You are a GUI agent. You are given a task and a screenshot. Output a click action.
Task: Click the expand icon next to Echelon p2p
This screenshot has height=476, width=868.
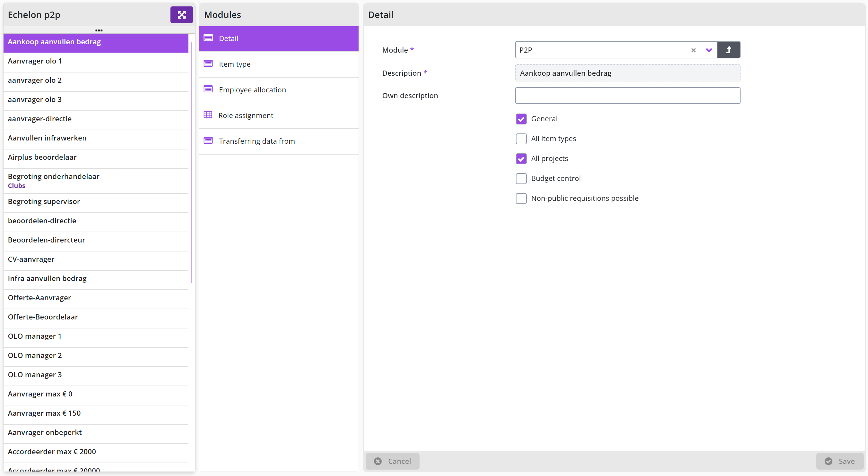tap(181, 15)
